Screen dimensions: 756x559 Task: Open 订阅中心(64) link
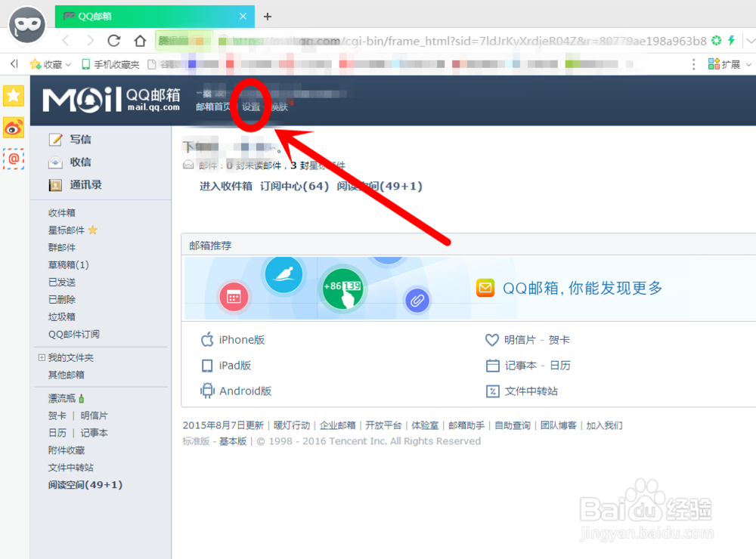(x=295, y=186)
